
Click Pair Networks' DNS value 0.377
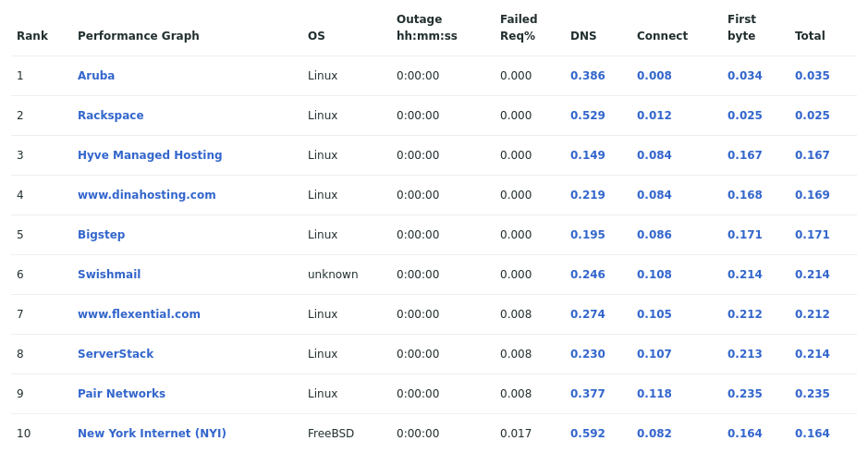(x=587, y=394)
